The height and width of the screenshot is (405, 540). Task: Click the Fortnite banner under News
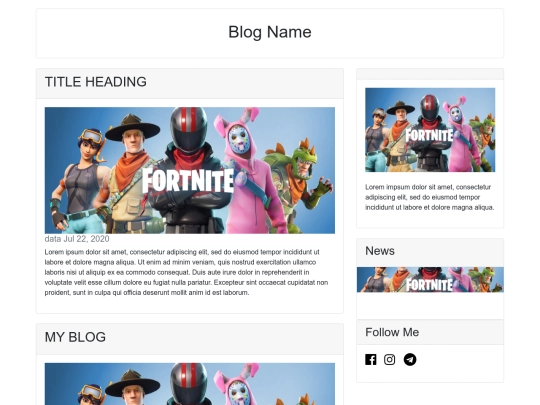tap(430, 280)
